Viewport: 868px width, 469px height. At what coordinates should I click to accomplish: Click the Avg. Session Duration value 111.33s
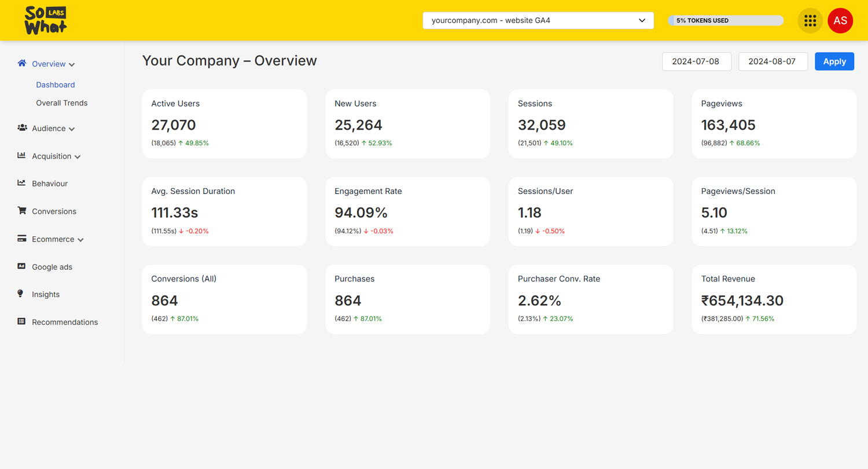tap(175, 212)
